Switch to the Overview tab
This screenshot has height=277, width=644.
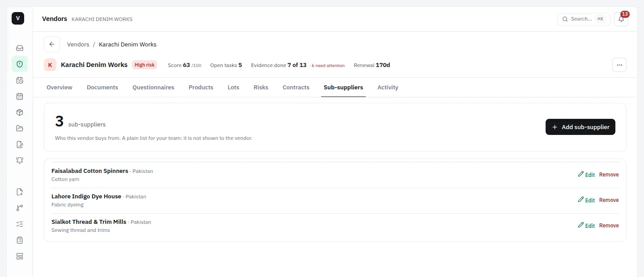(59, 87)
